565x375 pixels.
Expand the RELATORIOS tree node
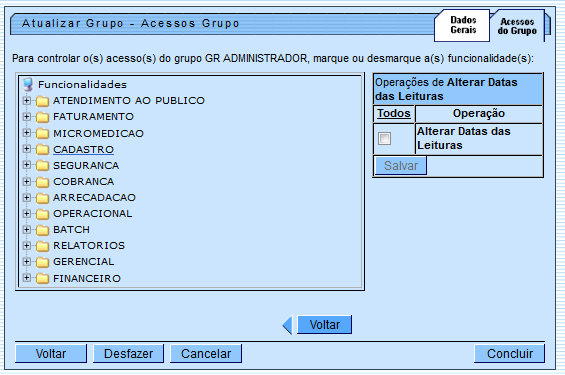pyautogui.click(x=26, y=245)
